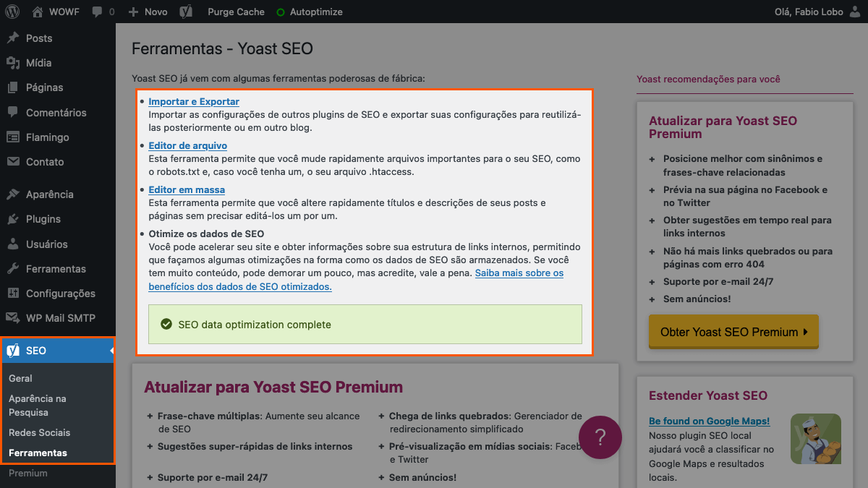Viewport: 868px width, 488px height.
Task: Click the Plugins icon in sidebar
Action: tap(13, 219)
